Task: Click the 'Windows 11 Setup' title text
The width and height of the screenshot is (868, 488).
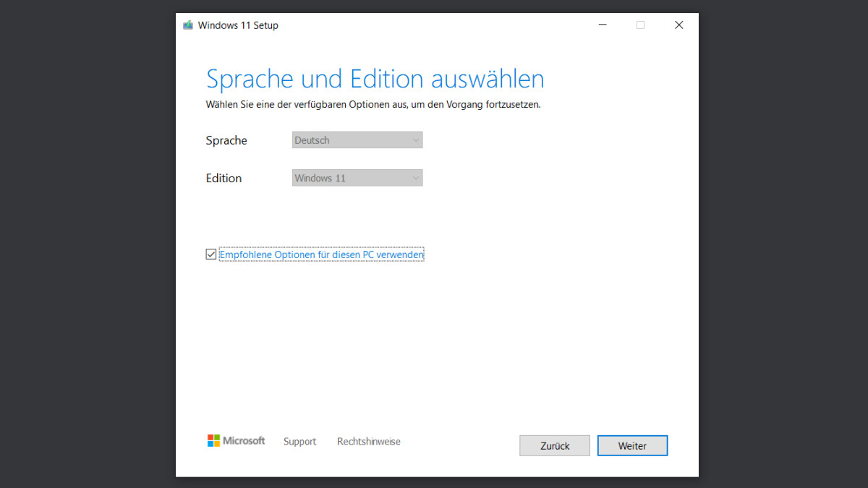Action: (238, 25)
